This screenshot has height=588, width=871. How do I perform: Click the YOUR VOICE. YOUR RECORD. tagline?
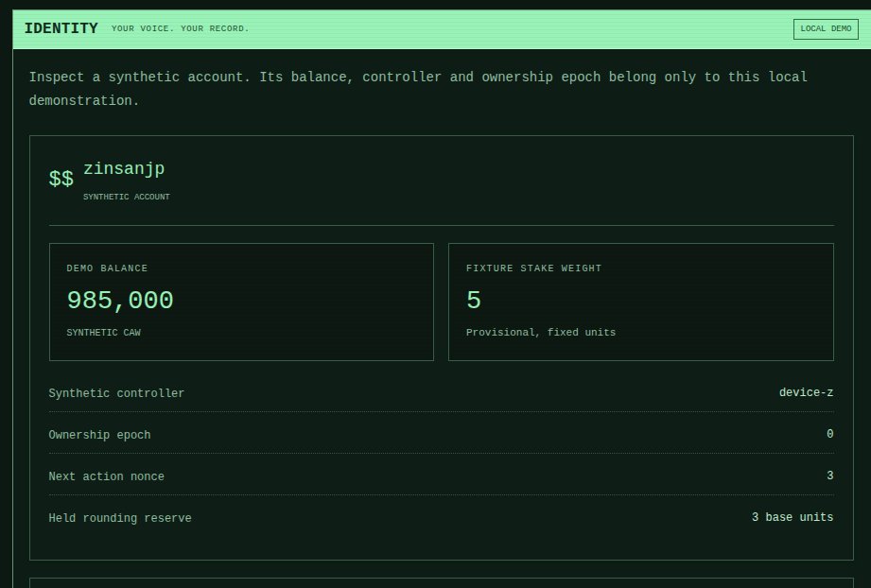[180, 29]
